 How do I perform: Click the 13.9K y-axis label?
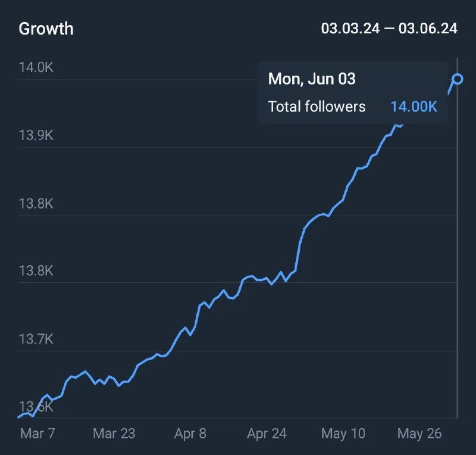[x=36, y=136]
